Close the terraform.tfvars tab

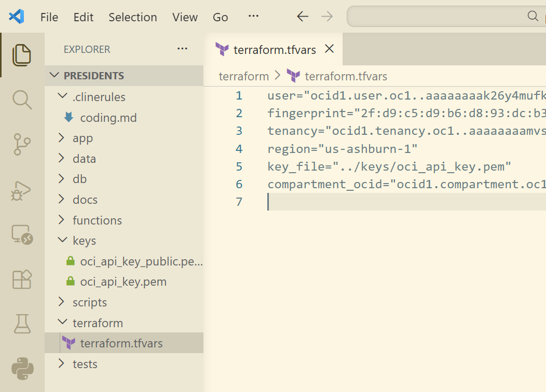coord(329,49)
